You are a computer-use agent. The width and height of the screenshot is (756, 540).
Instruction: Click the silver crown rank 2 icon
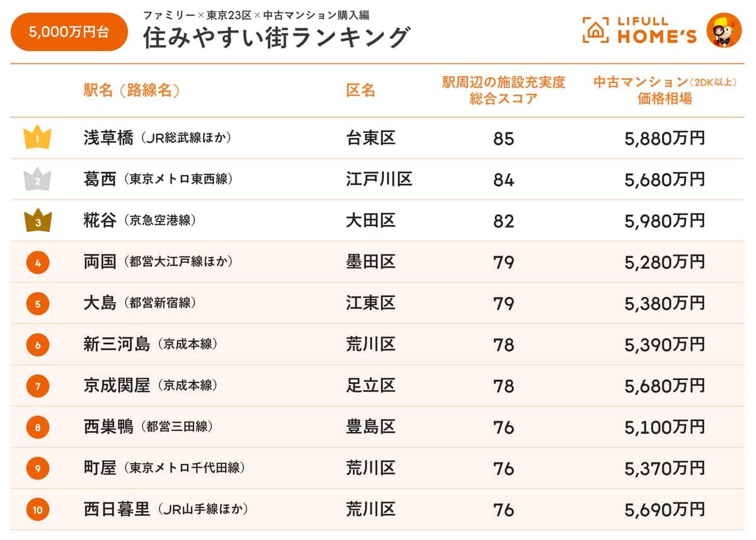pos(37,180)
